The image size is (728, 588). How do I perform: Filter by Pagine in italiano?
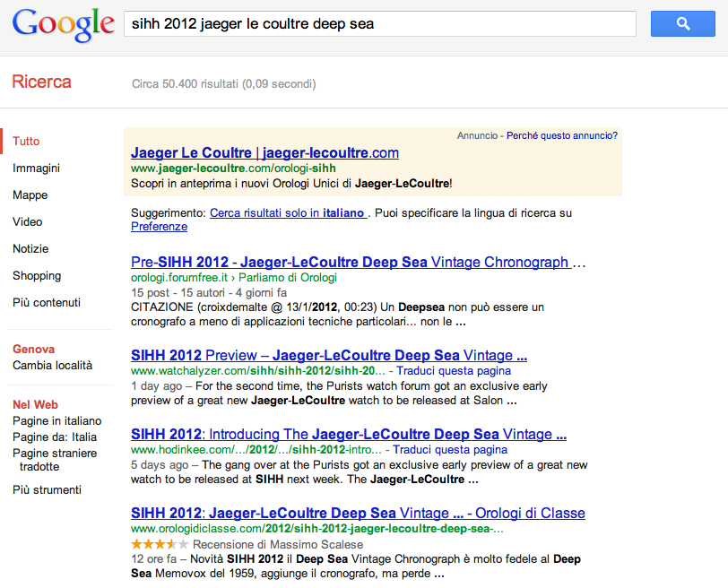[x=56, y=420]
